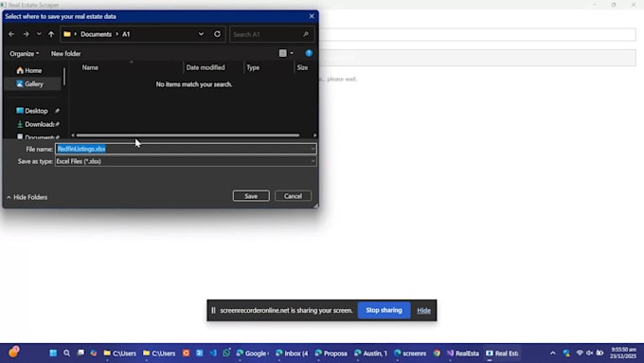
Task: Expand the File name dropdown
Action: pyautogui.click(x=313, y=149)
